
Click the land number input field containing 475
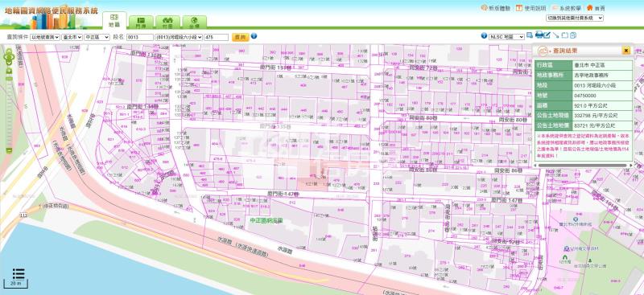pyautogui.click(x=216, y=37)
